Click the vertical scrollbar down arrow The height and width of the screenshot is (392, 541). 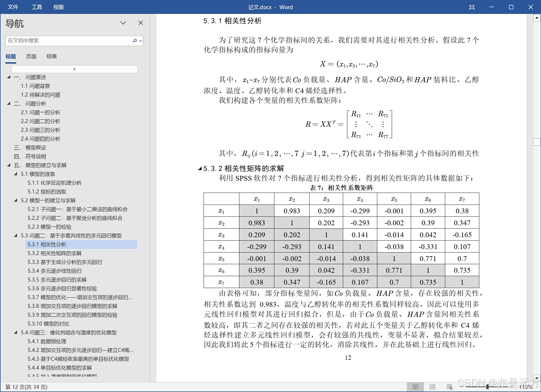coord(537,378)
